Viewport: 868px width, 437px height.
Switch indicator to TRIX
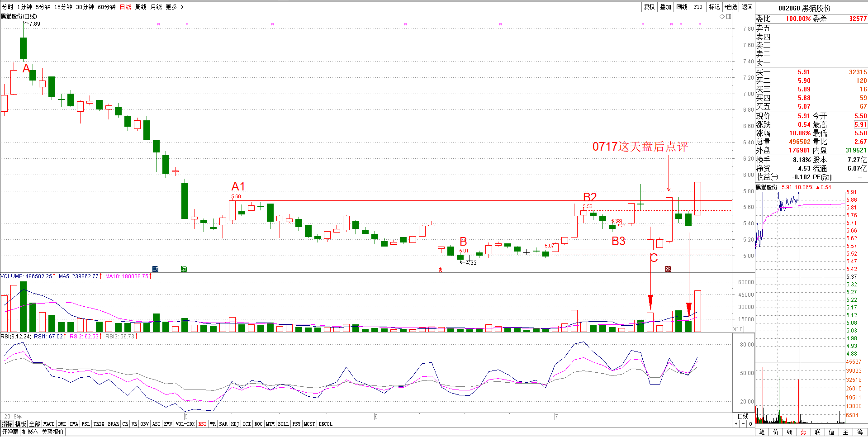point(99,424)
